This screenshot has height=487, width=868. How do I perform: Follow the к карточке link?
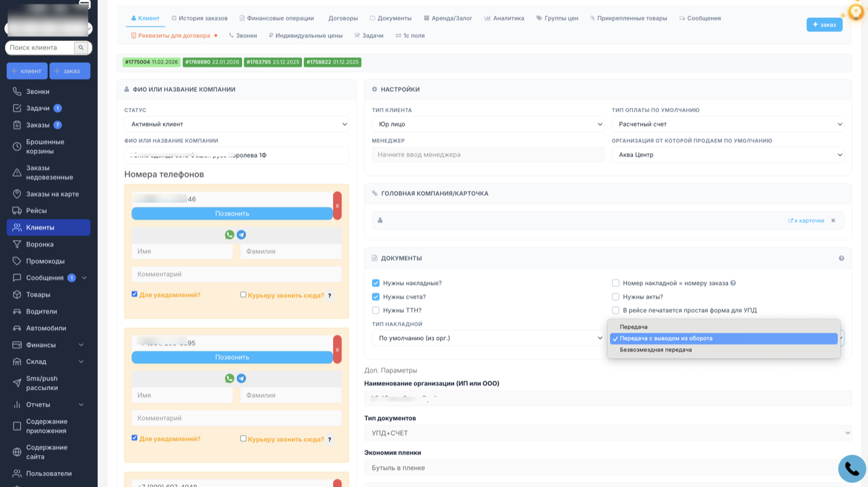[806, 221]
